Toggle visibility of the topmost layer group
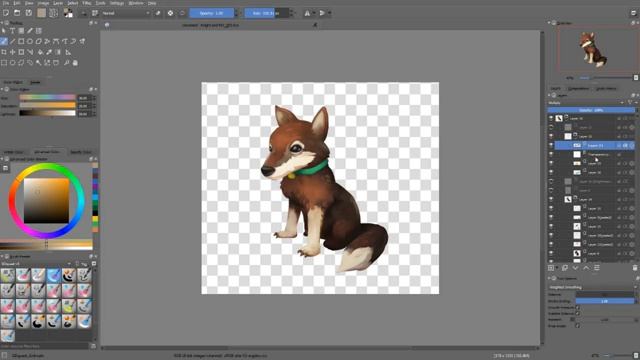 click(551, 118)
